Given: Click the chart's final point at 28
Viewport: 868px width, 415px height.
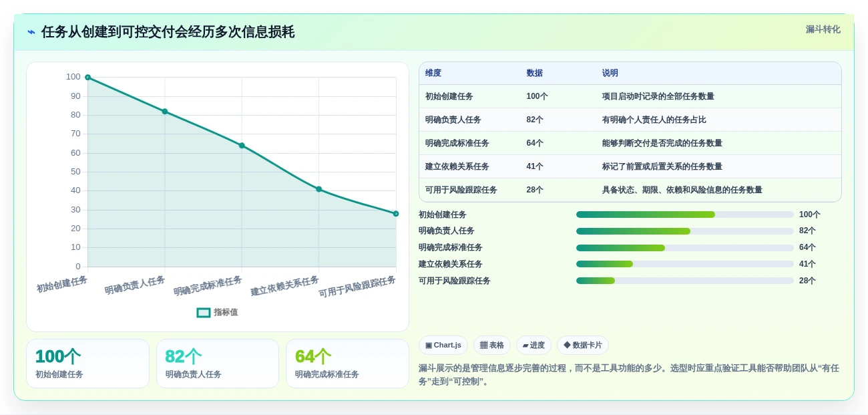Looking at the screenshot, I should [396, 214].
